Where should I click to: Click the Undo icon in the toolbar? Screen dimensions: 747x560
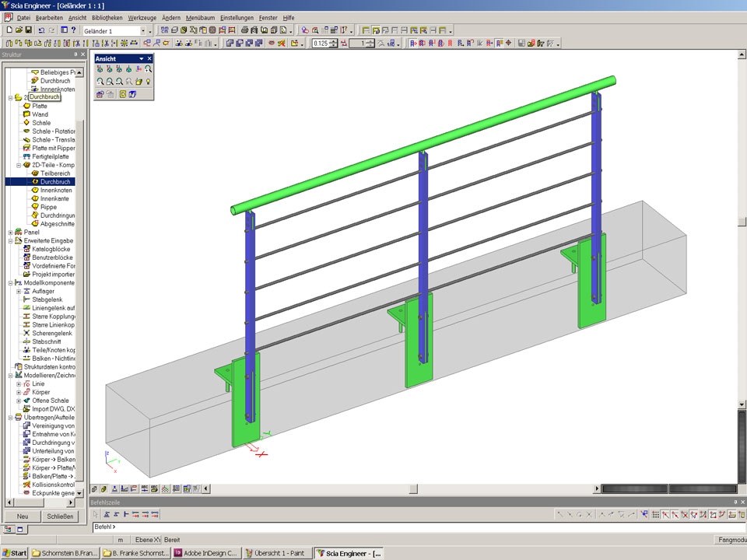click(41, 30)
